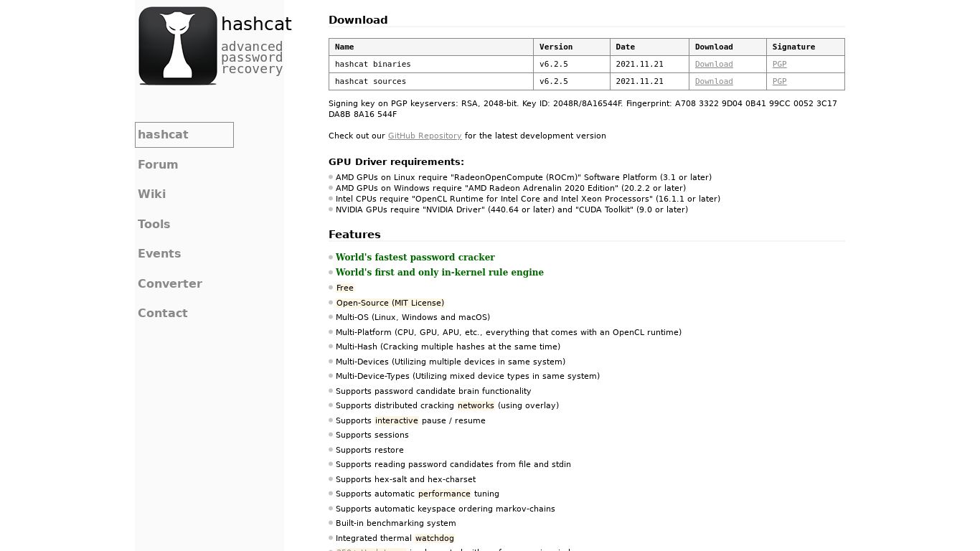This screenshot has height=551, width=980.
Task: Click the highlighted "watchdog" word
Action: [434, 538]
